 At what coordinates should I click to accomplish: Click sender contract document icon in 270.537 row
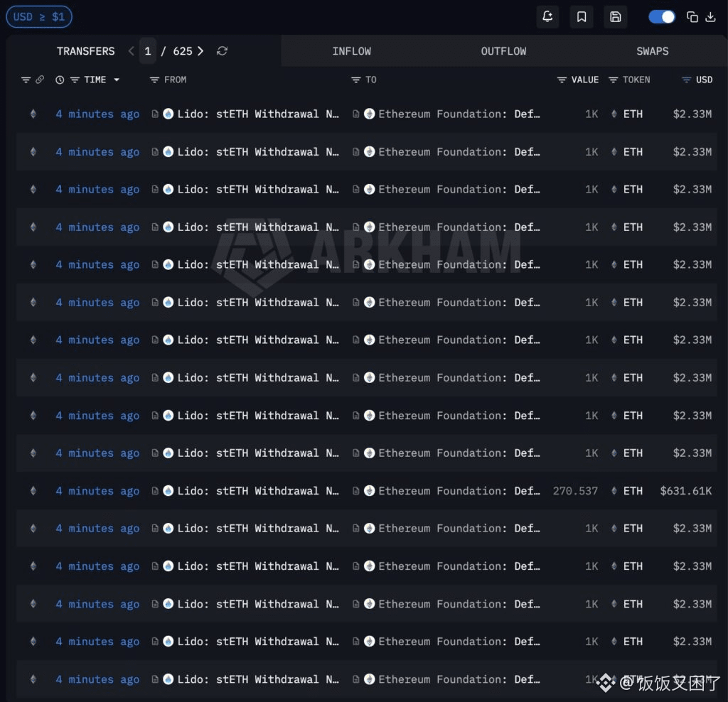pos(155,491)
